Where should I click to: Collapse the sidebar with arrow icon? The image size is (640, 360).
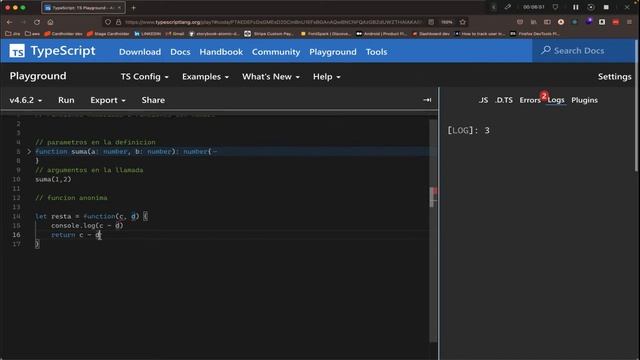(427, 100)
